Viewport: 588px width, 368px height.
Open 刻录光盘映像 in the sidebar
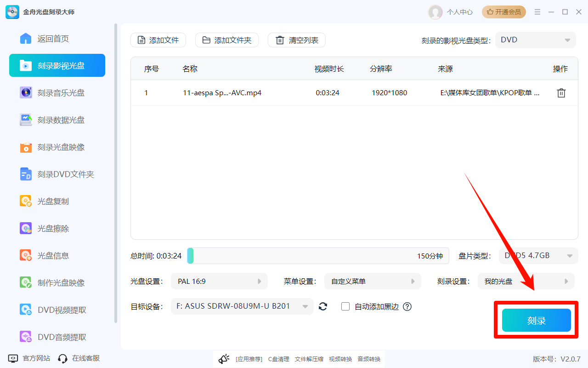point(57,147)
